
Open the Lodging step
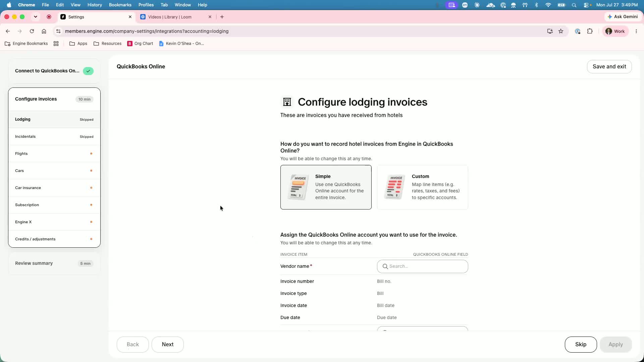[54, 119]
